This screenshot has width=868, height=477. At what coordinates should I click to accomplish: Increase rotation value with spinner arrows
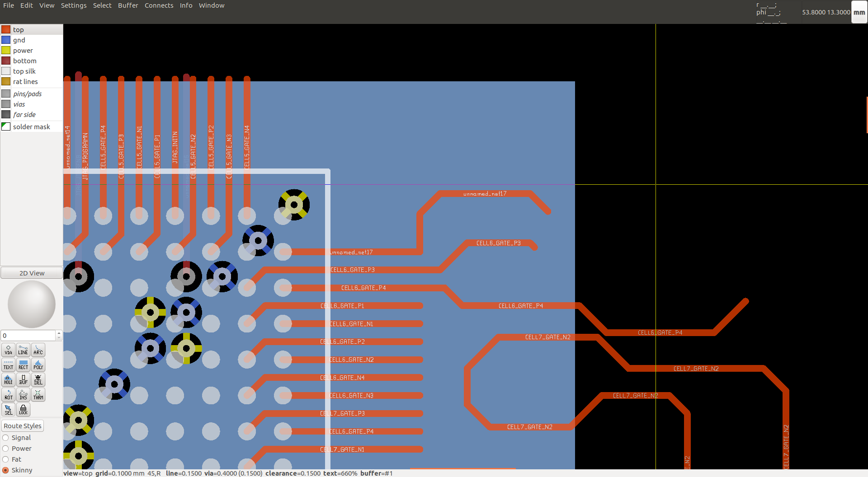pyautogui.click(x=59, y=333)
